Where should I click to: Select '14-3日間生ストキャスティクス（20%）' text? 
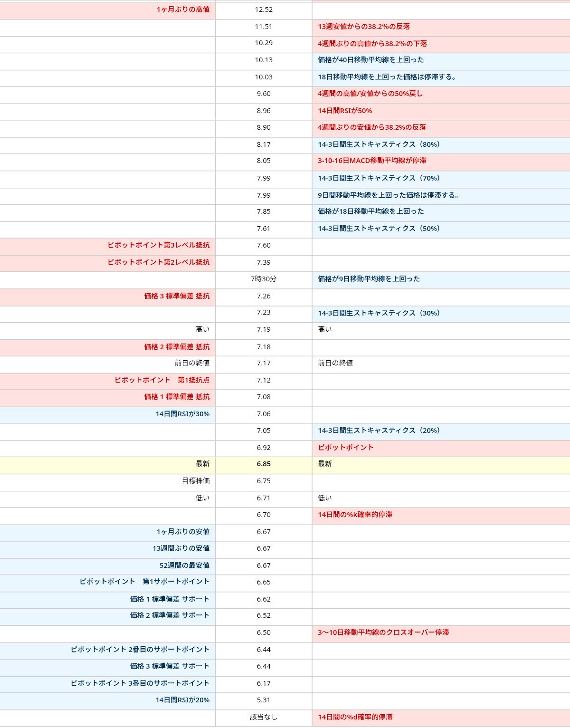[x=380, y=431]
